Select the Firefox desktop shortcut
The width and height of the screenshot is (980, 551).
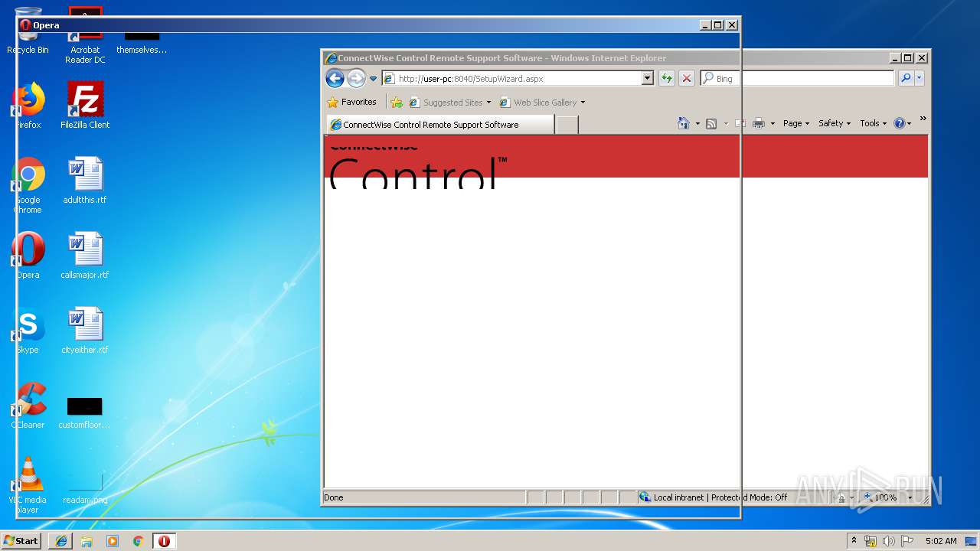tap(28, 106)
